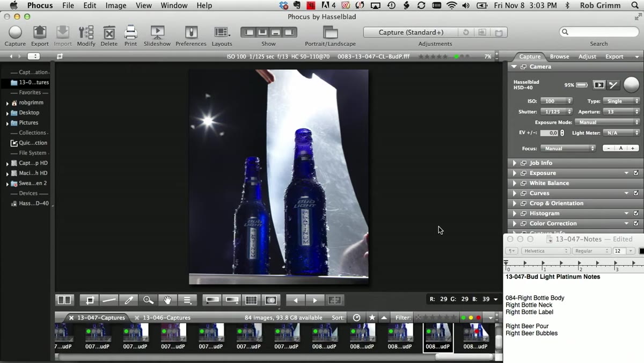644x363 pixels.
Task: Filter thumbnails by star rating row
Action: [x=436, y=318]
